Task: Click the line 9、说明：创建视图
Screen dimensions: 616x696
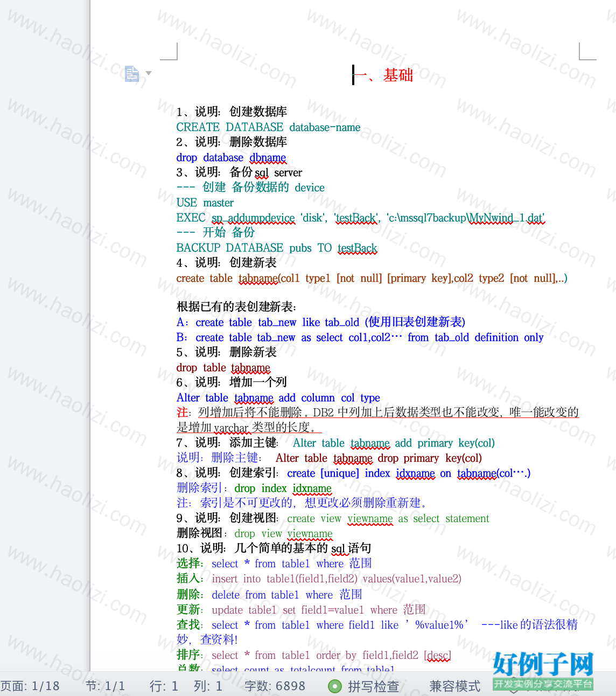Action: (227, 518)
